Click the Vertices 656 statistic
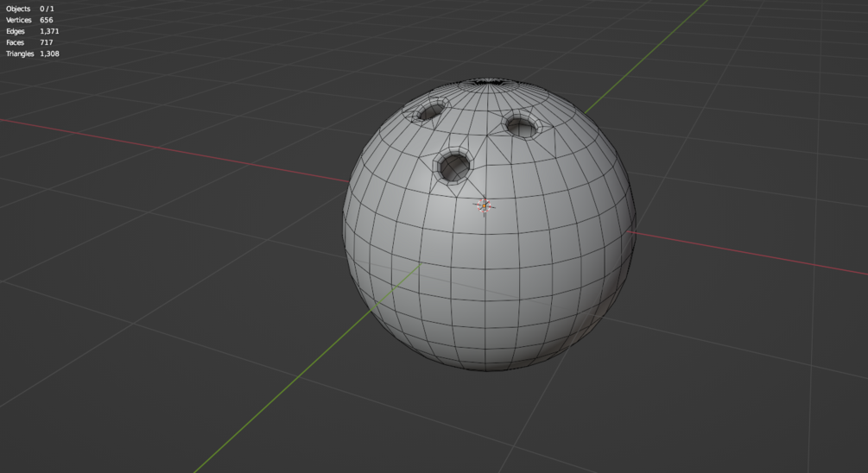Image resolution: width=868 pixels, height=473 pixels. tap(29, 20)
